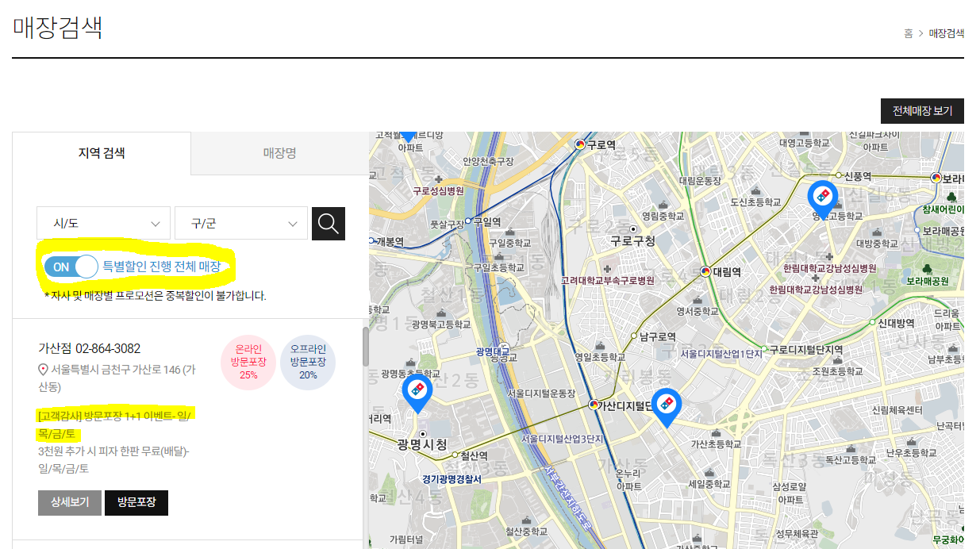Click 전체매장 보기 button
This screenshot has height=549, width=980.
pos(922,111)
